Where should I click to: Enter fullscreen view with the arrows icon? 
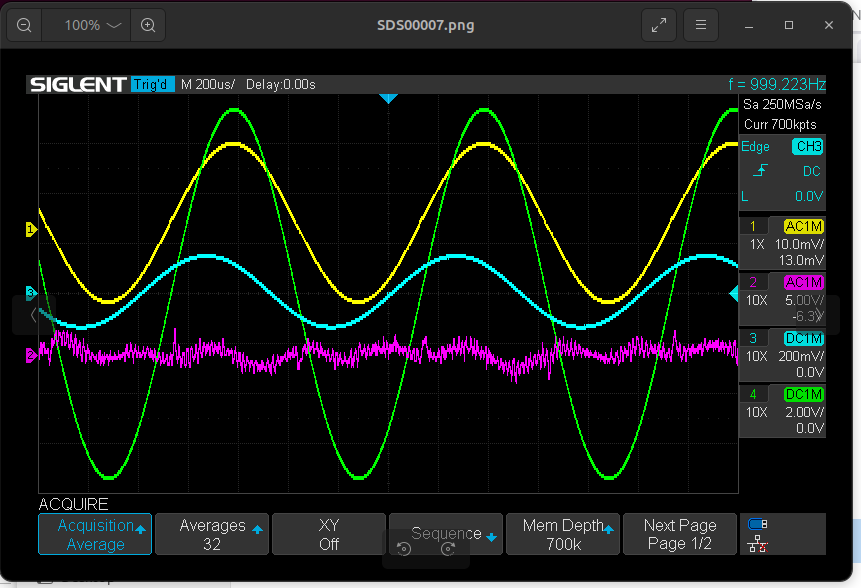click(659, 25)
